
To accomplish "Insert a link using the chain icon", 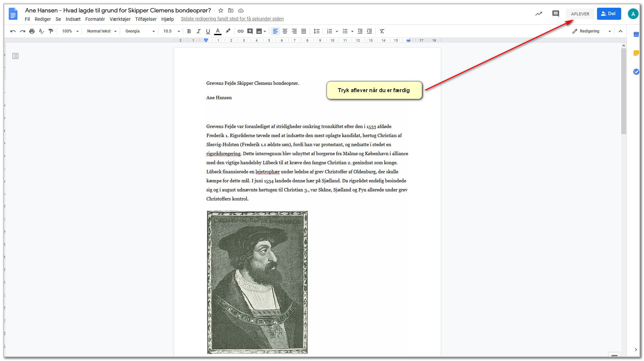I will click(x=241, y=31).
